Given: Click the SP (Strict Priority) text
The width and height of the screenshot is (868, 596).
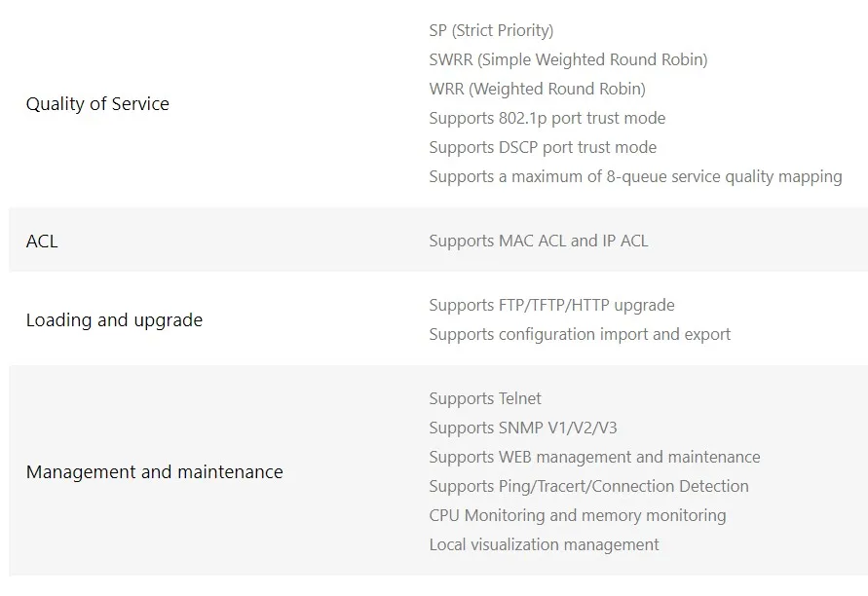Looking at the screenshot, I should (491, 31).
